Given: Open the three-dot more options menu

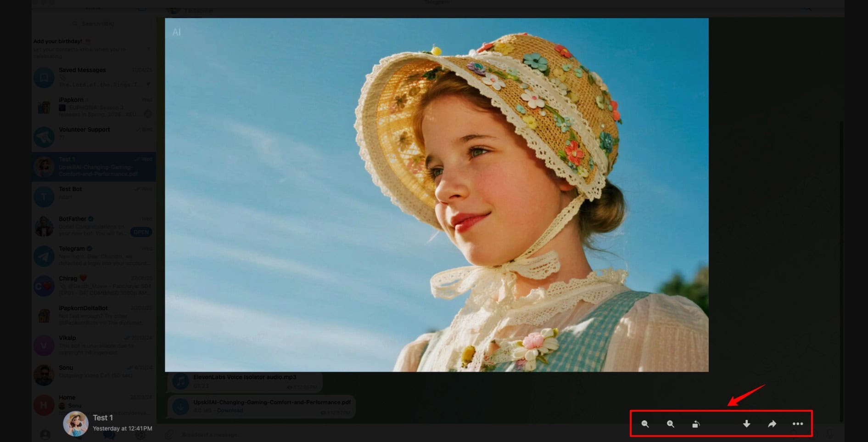Looking at the screenshot, I should tap(798, 424).
